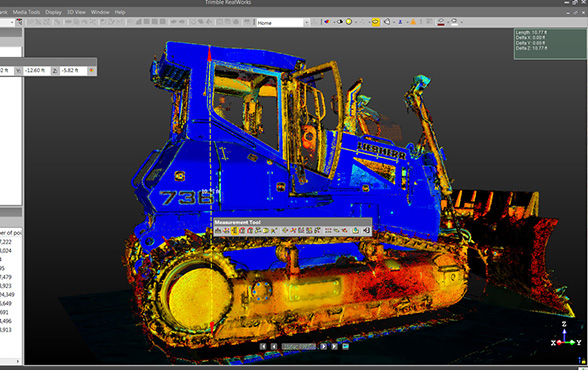Open the Media Tools menu
Viewport: 588px width, 370px height.
[26, 12]
